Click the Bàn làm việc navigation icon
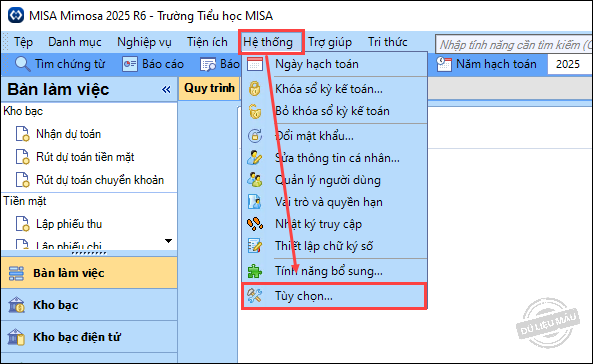The image size is (593, 364). [16, 273]
